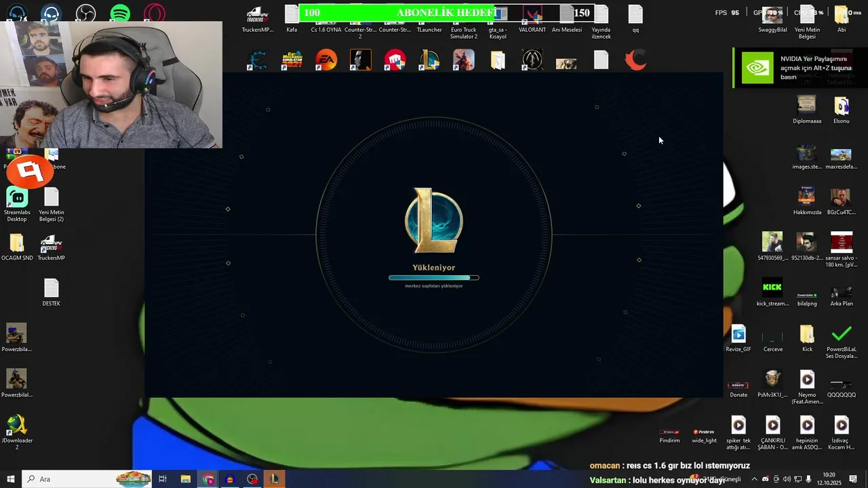Viewport: 868px width, 488px height.
Task: Launch the EA app shortcut
Action: pos(326,60)
